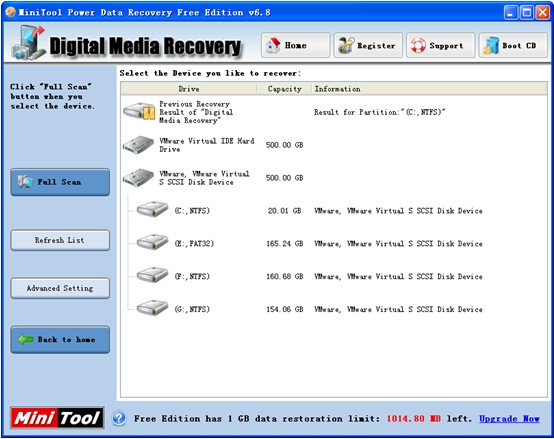The image size is (554, 439).
Task: Select the E: FAT32 partition icon
Action: coord(153,243)
